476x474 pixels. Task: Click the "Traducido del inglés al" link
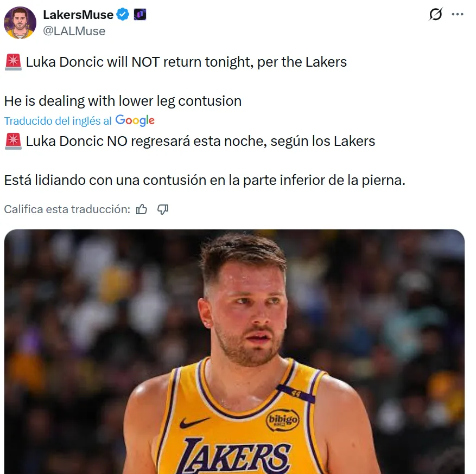coord(58,121)
